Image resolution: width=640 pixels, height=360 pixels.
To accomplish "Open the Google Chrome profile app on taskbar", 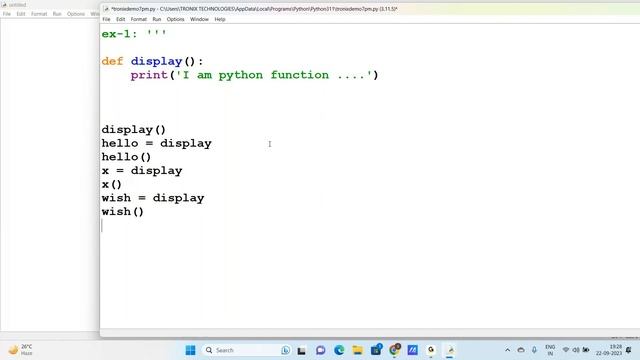I will click(431, 350).
